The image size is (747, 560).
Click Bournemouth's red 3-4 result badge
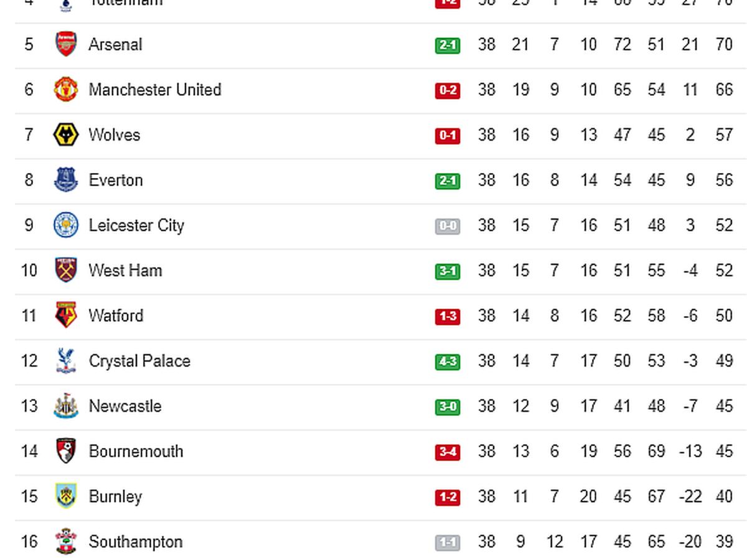point(448,452)
